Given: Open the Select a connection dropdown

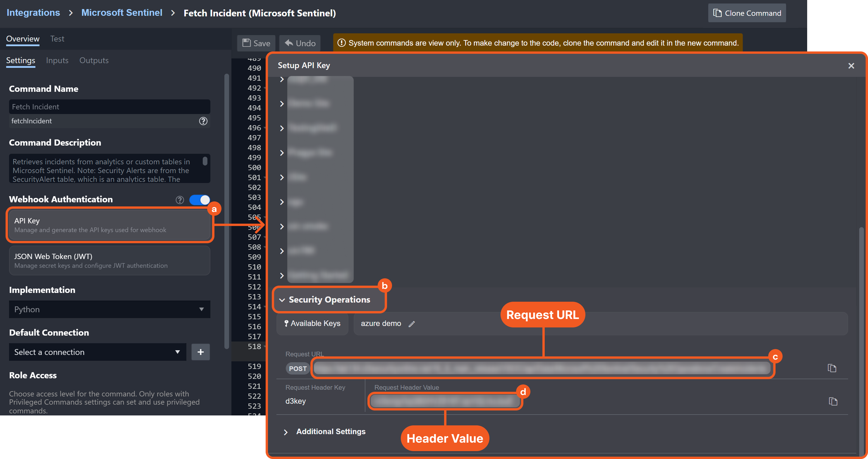Looking at the screenshot, I should click(97, 352).
